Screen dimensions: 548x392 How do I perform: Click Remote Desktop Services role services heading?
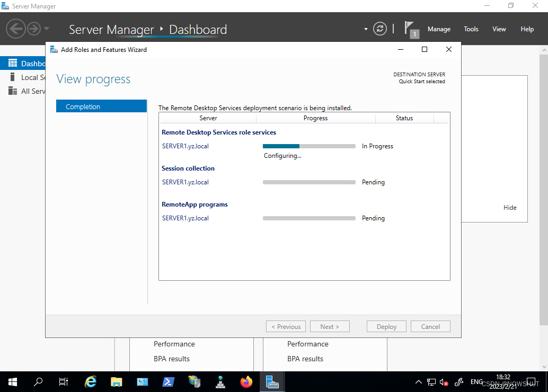[x=219, y=132]
